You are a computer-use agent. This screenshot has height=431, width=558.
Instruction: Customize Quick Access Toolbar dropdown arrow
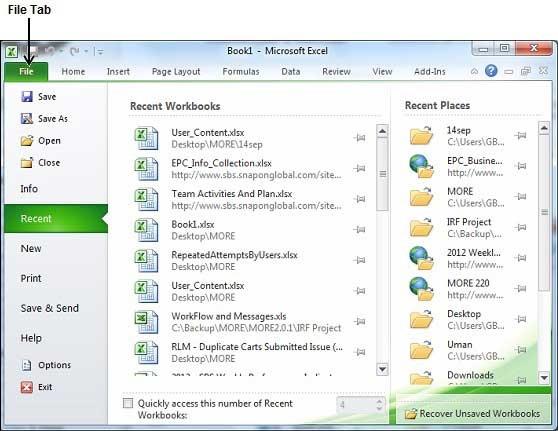pos(100,52)
